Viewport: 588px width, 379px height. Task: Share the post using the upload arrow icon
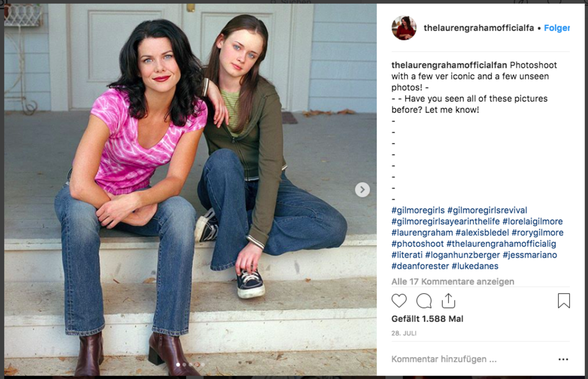(x=448, y=301)
